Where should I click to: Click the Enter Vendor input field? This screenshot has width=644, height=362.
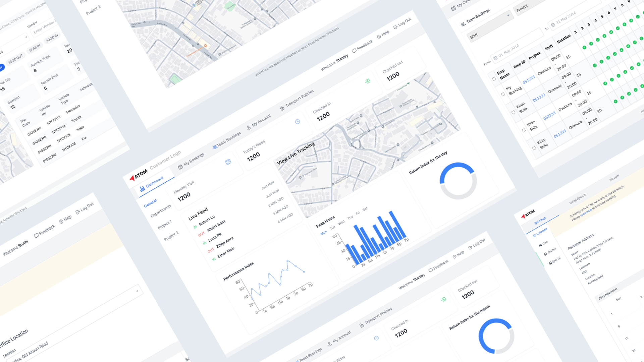[45, 27]
